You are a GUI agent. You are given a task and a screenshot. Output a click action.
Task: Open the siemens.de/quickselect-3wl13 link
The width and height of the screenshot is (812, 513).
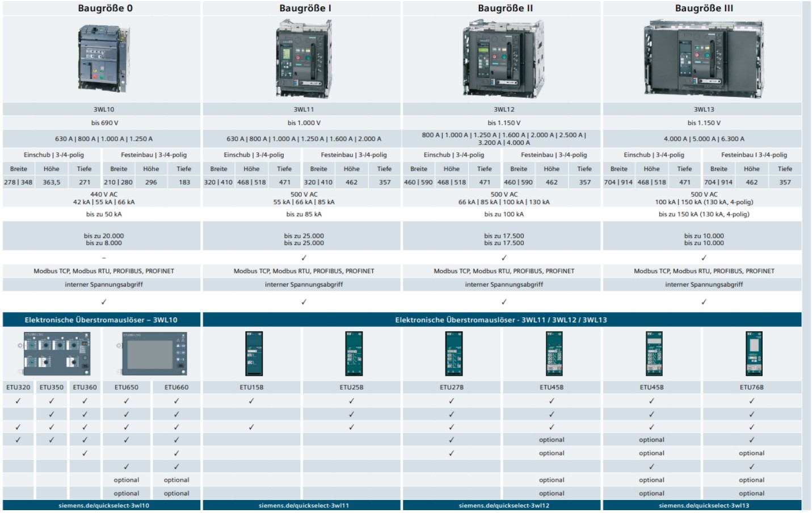tap(704, 506)
